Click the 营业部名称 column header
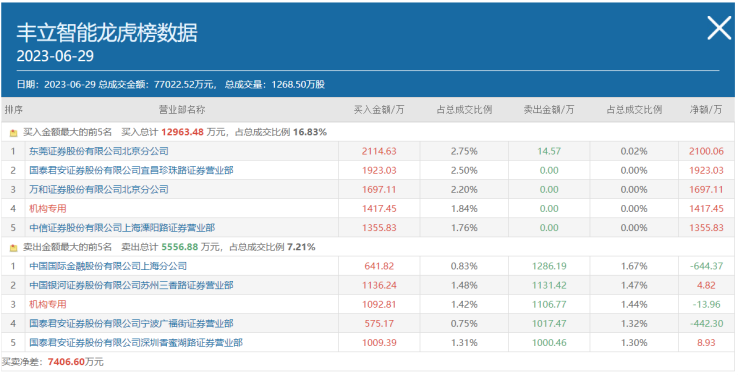This screenshot has width=739, height=376. tap(182, 110)
